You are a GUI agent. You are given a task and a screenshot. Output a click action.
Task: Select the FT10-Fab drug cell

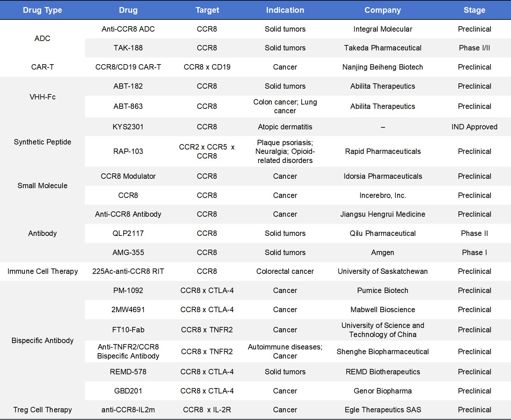pos(128,330)
